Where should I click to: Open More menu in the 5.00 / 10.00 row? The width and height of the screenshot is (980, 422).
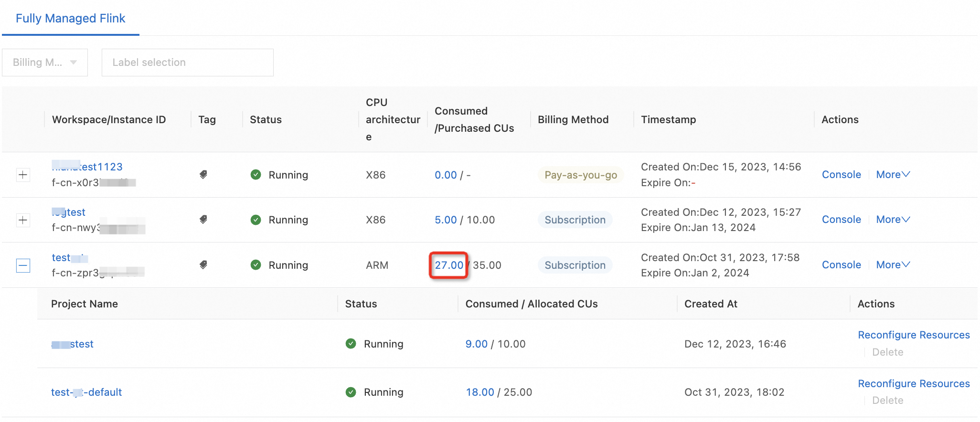click(x=893, y=220)
